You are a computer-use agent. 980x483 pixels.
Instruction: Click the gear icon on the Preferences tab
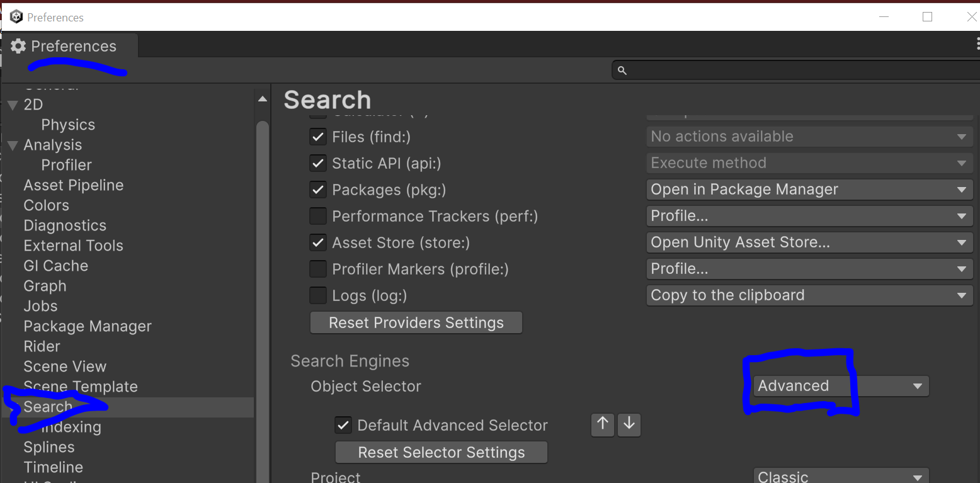click(18, 45)
